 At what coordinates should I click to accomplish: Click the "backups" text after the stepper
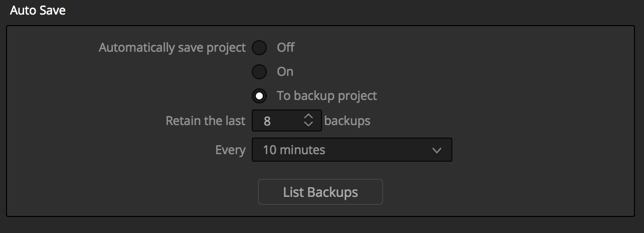point(348,121)
